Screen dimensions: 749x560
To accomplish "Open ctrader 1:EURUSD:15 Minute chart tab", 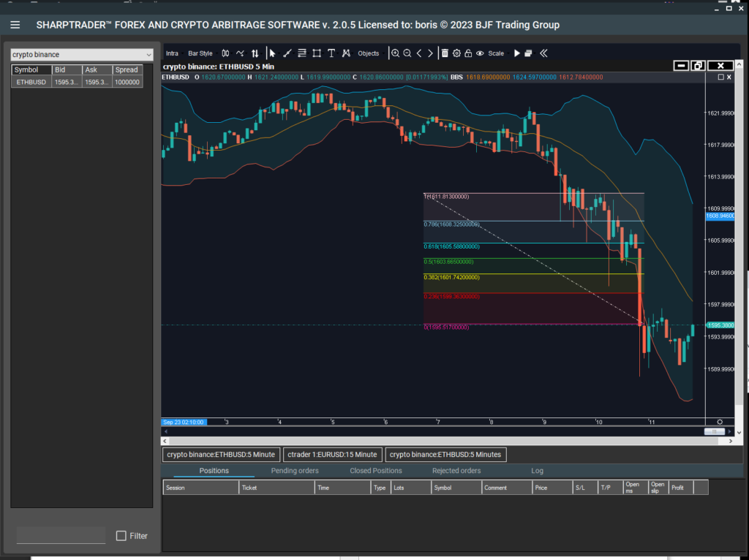I will (333, 455).
